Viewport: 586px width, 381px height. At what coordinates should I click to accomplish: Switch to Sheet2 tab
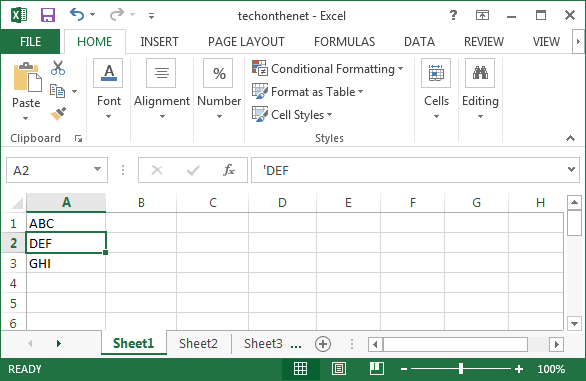pos(198,343)
